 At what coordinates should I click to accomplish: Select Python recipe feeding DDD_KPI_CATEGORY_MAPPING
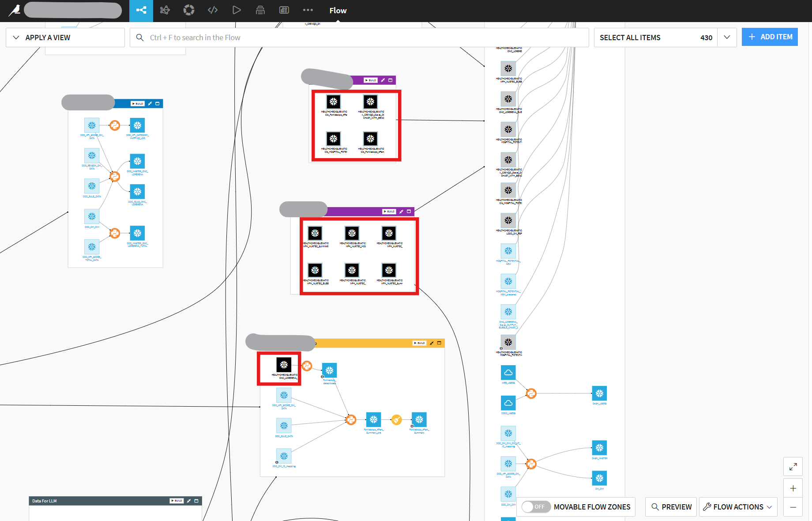click(x=115, y=125)
